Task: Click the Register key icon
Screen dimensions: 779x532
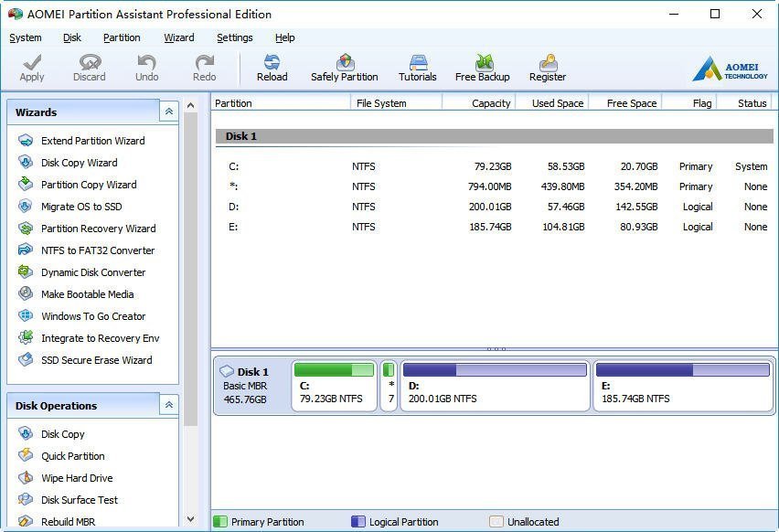Action: click(548, 62)
